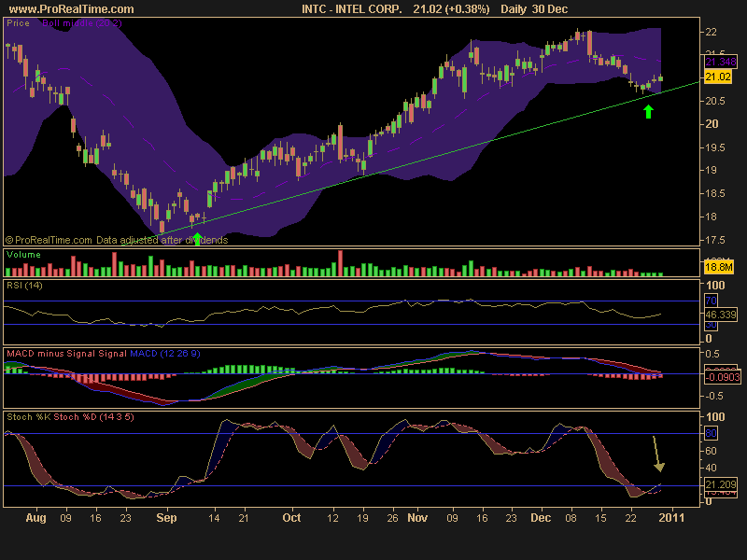Click the 14 date label after Sep
The image size is (747, 560).
tap(214, 518)
